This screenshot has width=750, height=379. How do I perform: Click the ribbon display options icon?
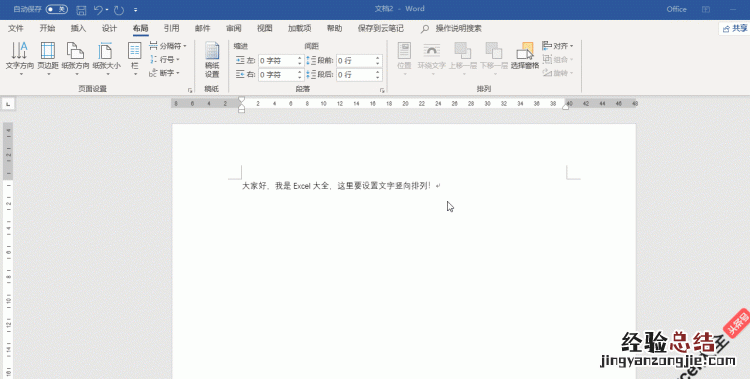[x=706, y=9]
